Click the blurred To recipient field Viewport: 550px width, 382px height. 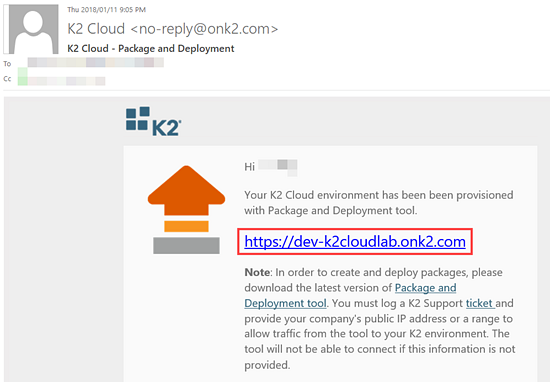tap(95, 62)
